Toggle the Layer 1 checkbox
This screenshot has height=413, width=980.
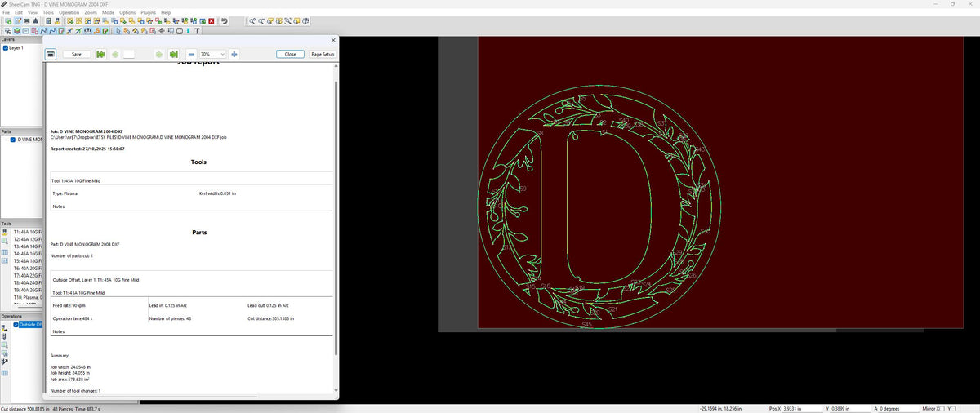6,48
